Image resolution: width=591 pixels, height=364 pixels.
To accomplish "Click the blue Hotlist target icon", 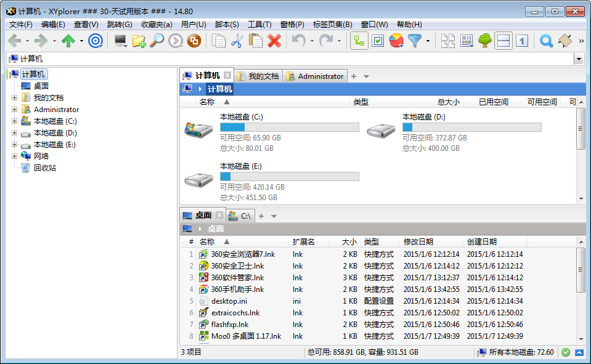I will 95,41.
